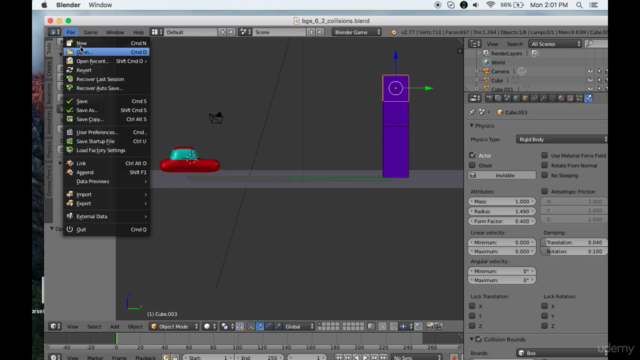This screenshot has height=360, width=640.
Task: Open the Bounds Box dropdown
Action: pyautogui.click(x=562, y=353)
